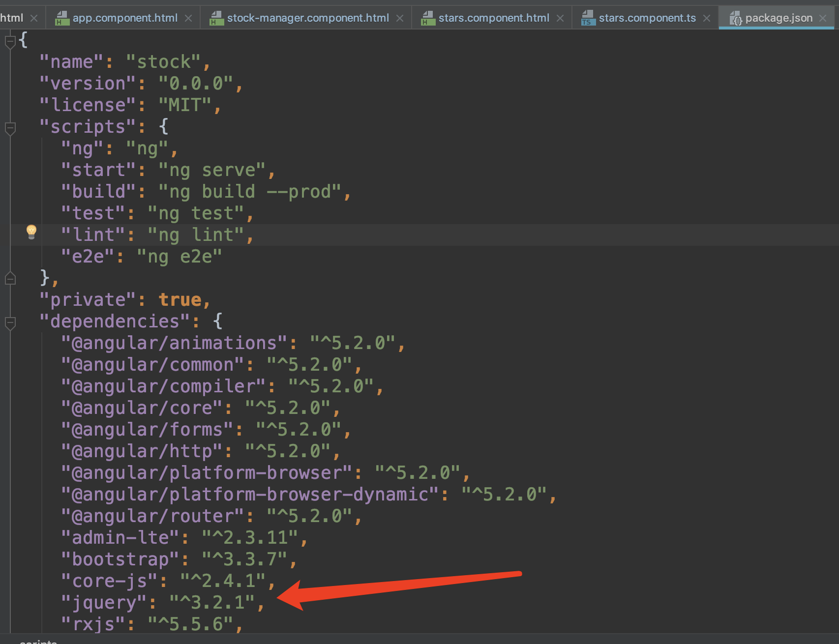Click the "rxjs" dependency name
Screen dimensions: 839x644
[x=93, y=624]
